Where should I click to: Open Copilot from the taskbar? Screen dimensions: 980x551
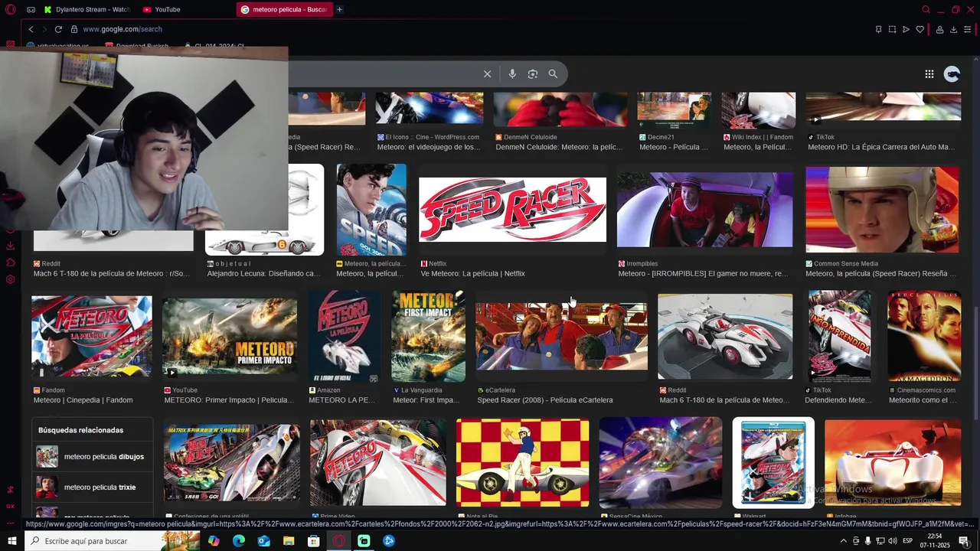[x=214, y=541]
